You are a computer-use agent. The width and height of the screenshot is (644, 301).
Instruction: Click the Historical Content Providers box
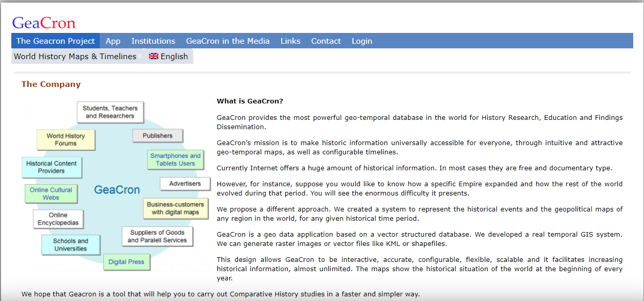51,167
